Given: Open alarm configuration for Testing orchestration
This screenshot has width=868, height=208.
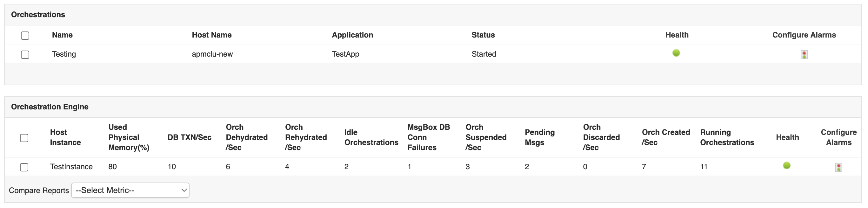Looking at the screenshot, I should [804, 55].
